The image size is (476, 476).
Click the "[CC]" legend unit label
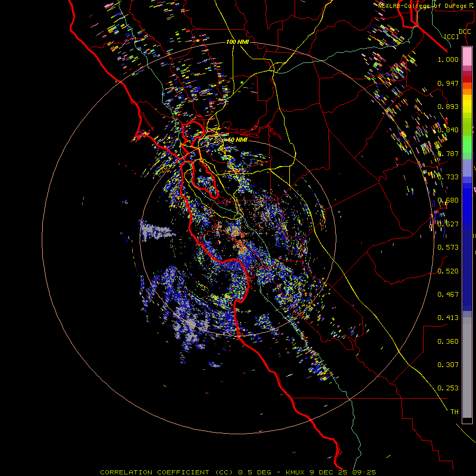pos(451,36)
